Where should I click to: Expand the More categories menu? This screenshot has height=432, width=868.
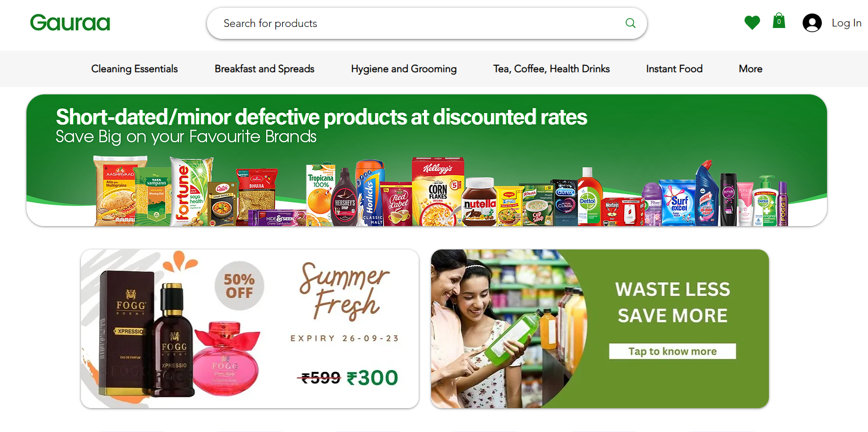(x=751, y=69)
